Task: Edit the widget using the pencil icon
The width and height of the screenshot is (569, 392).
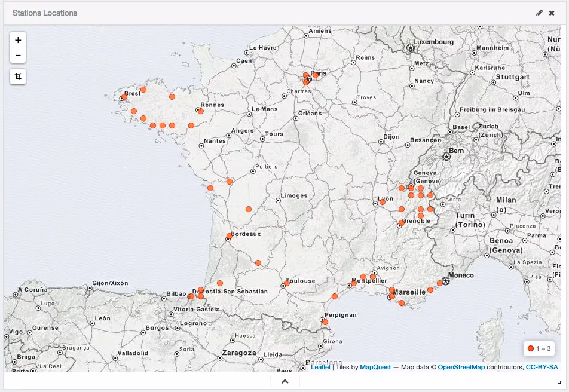Action: click(540, 12)
